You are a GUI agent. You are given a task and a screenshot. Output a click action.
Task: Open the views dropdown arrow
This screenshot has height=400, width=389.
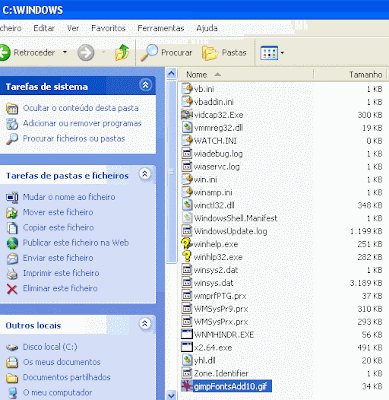pos(282,53)
